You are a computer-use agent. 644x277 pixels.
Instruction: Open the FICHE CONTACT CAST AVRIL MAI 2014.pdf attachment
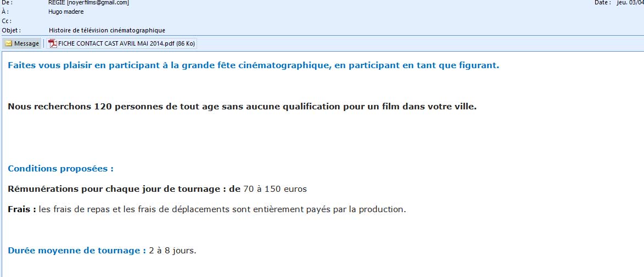(126, 43)
